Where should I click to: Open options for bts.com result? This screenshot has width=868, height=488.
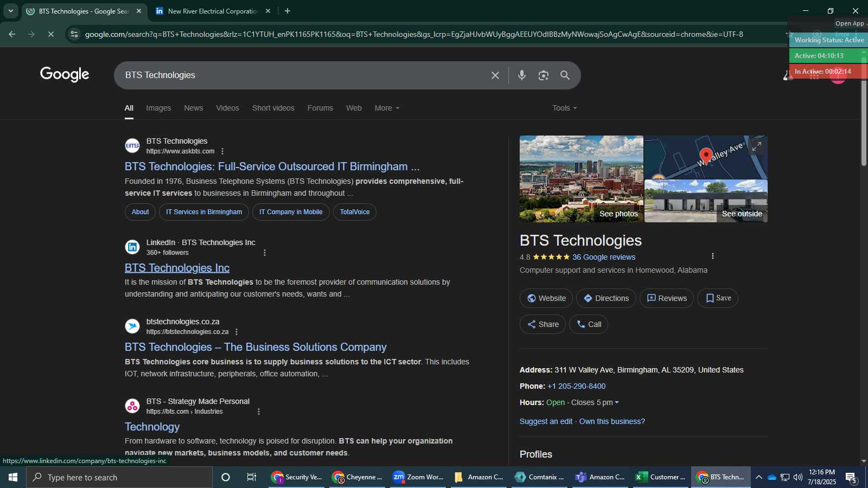click(259, 412)
